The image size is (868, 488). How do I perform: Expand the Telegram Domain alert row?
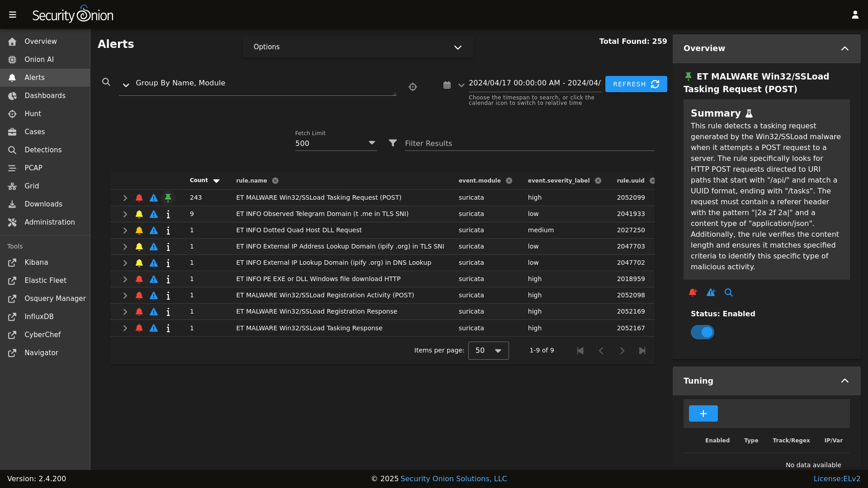125,214
